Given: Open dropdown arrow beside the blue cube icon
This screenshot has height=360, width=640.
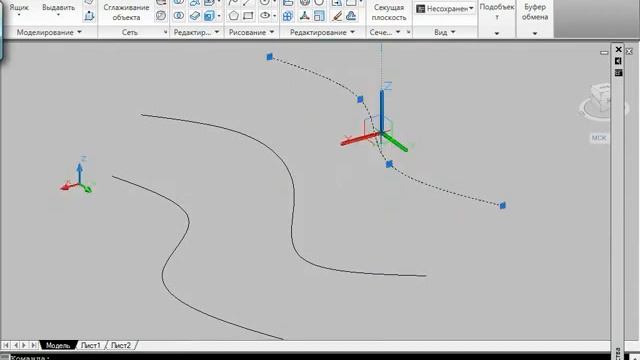Looking at the screenshot, I should click(x=219, y=16).
